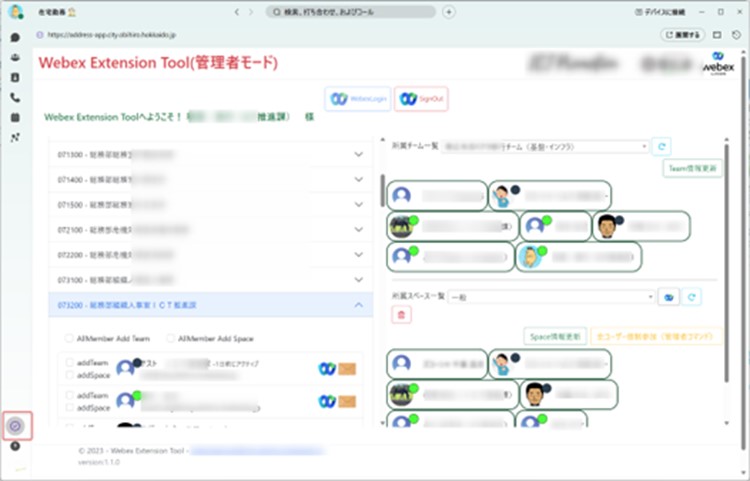This screenshot has width=750, height=481.
Task: Select the team card with cyan-circled face avatar
Action: point(578,257)
